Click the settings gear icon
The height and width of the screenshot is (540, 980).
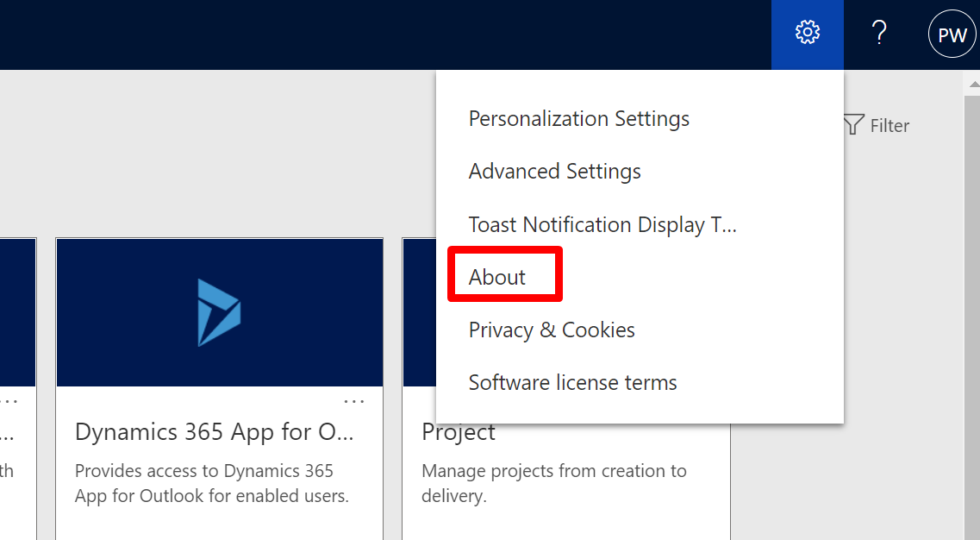[x=807, y=34]
